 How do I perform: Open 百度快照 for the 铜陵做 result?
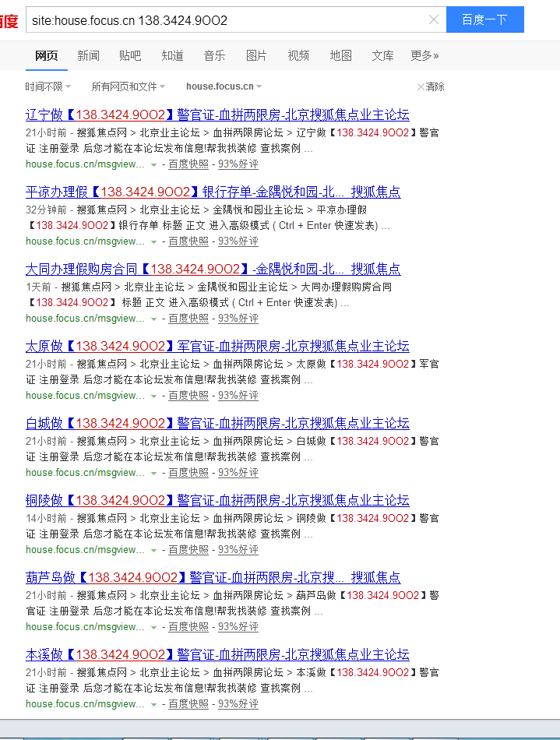click(188, 550)
